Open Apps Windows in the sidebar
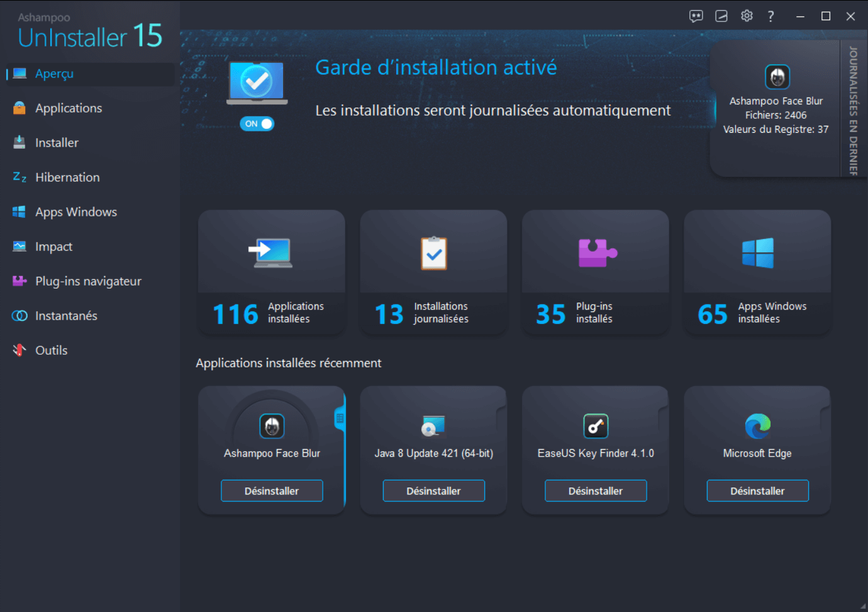 (89, 212)
